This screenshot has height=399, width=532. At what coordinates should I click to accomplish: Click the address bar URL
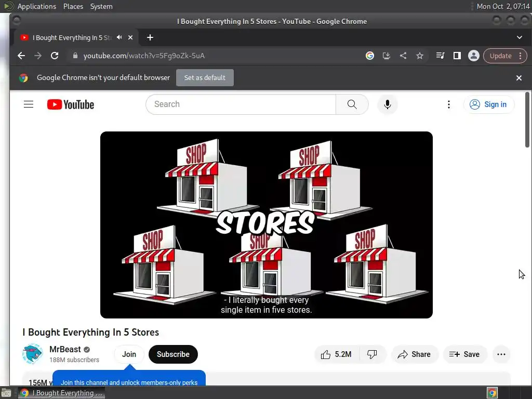(x=144, y=56)
